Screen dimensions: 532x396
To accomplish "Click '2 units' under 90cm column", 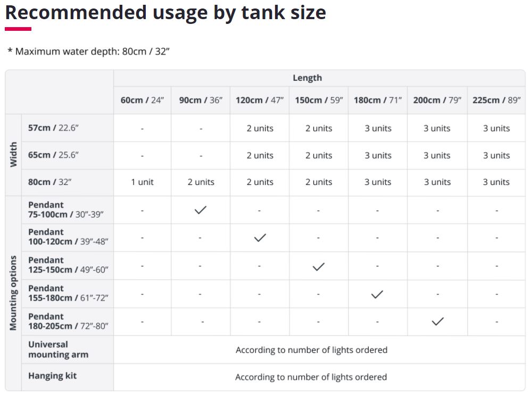I will pyautogui.click(x=201, y=182).
